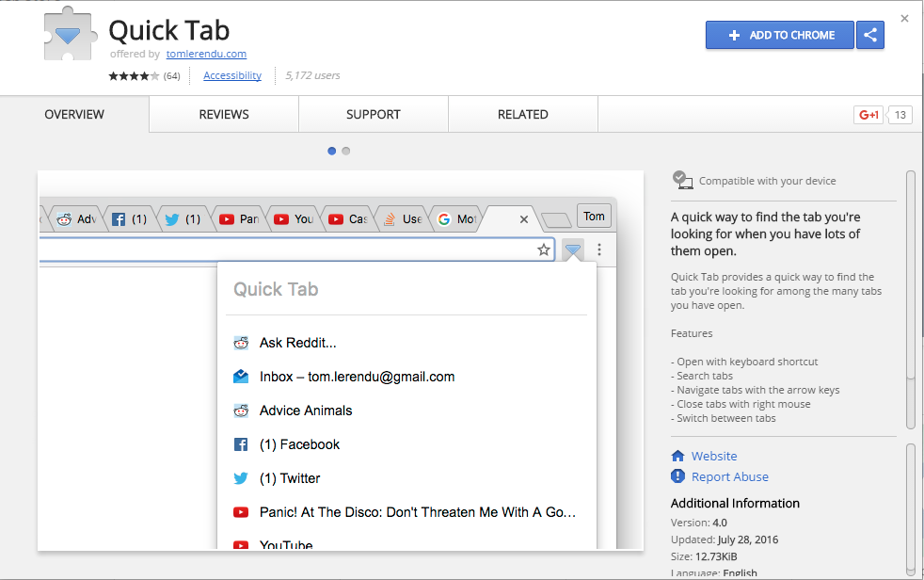Click the Tom profile button in screenshot
This screenshot has width=924, height=580.
click(x=594, y=217)
